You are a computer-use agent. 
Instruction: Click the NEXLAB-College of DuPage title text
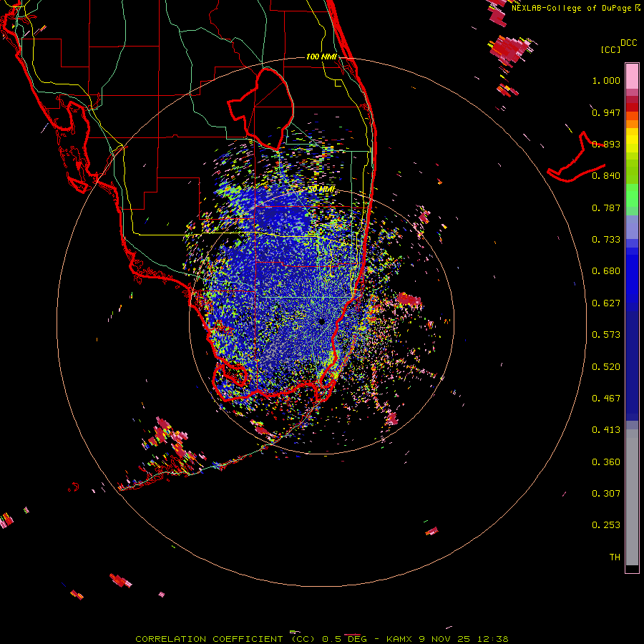[571, 8]
